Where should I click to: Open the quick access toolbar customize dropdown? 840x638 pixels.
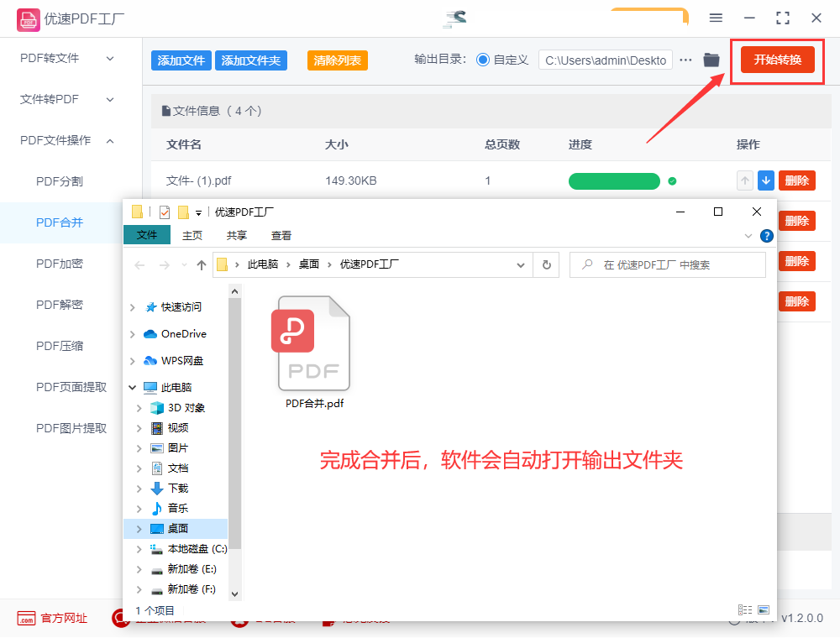point(198,213)
